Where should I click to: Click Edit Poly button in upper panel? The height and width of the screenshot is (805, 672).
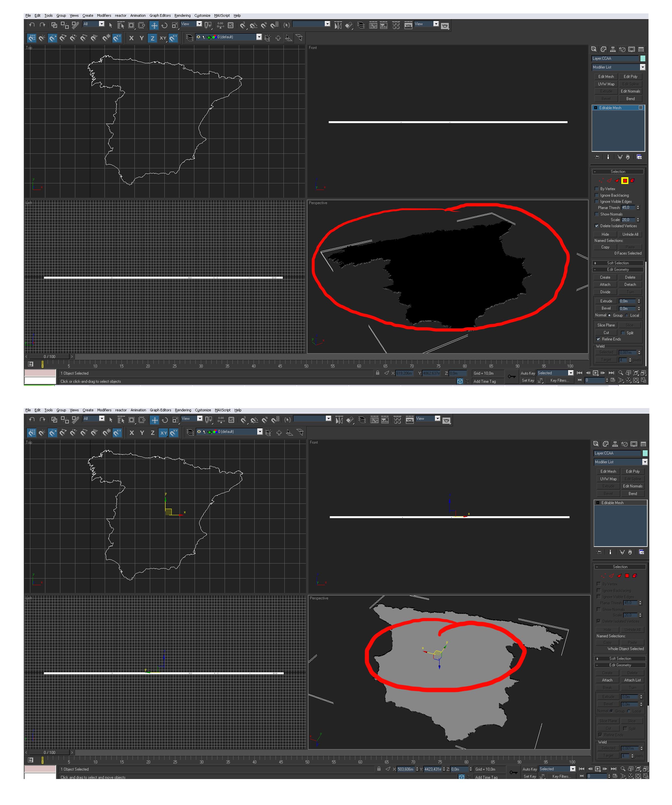[630, 76]
